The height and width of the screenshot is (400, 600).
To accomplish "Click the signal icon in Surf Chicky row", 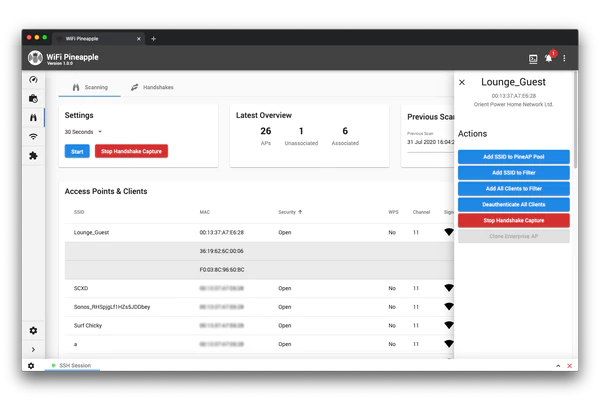I will [x=449, y=325].
